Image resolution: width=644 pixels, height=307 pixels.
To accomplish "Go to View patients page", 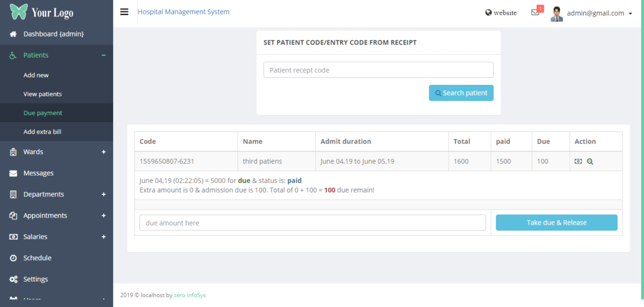I will click(x=42, y=94).
